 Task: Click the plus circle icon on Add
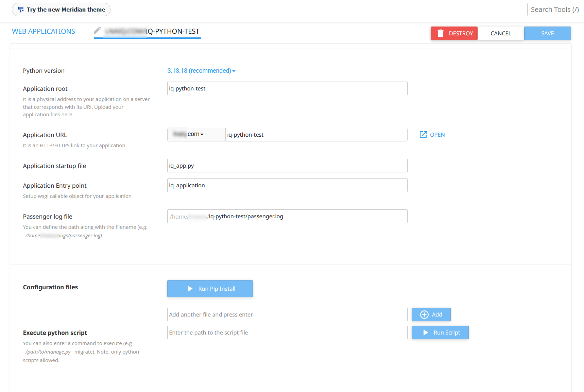424,314
